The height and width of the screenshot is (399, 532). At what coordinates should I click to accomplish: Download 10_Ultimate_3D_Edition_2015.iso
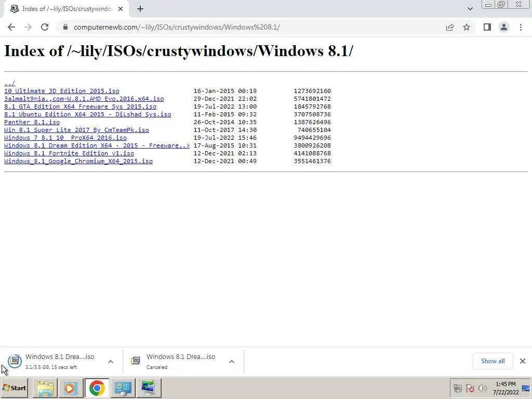click(62, 91)
